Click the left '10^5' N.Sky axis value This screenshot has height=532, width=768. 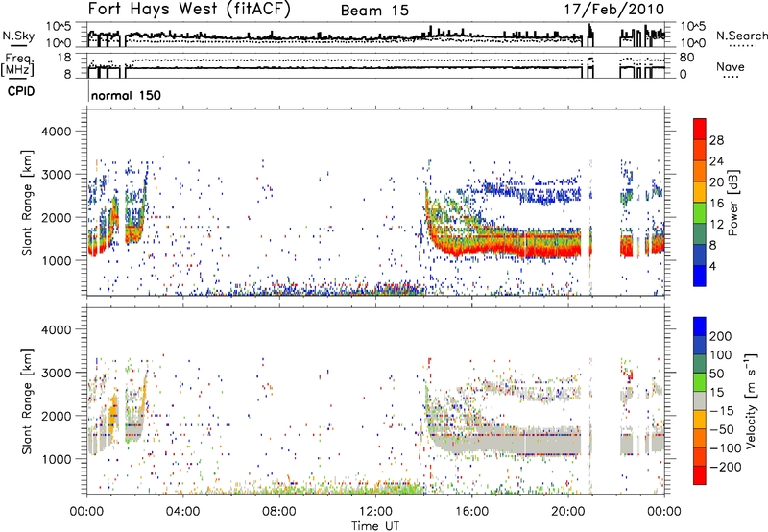(x=59, y=28)
